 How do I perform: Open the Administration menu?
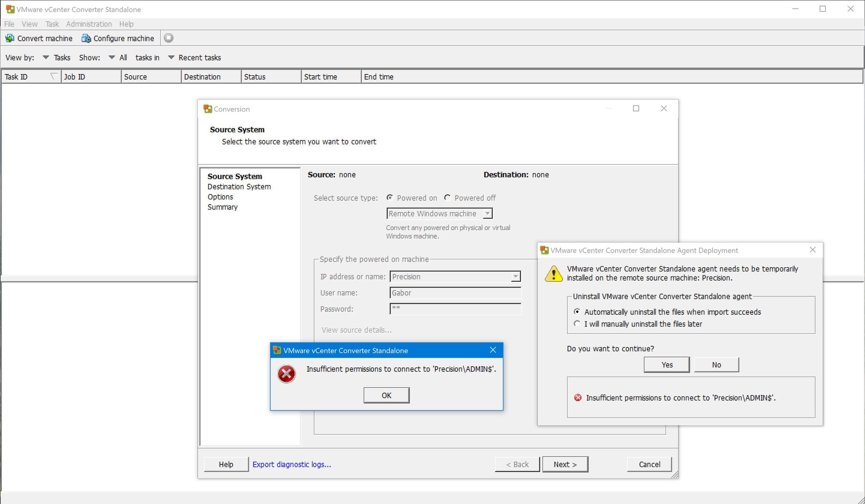(x=88, y=24)
